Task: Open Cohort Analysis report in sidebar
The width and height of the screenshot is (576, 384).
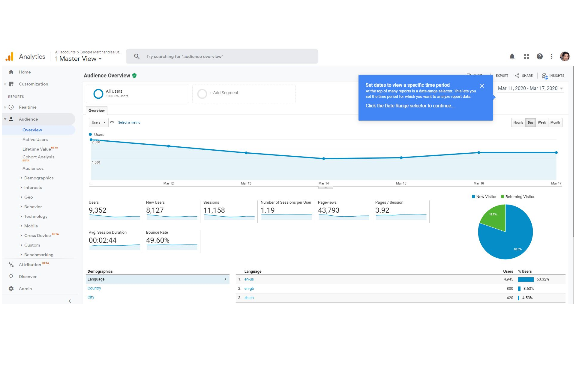Action: [39, 158]
